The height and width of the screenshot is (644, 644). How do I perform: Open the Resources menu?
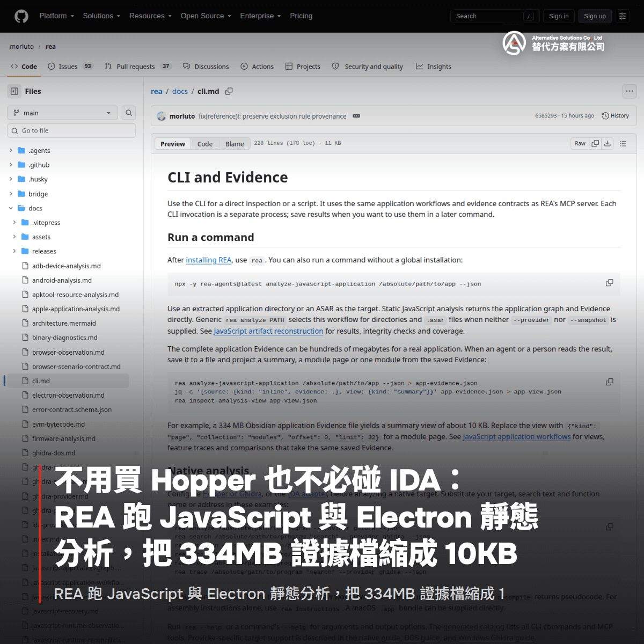tap(150, 16)
